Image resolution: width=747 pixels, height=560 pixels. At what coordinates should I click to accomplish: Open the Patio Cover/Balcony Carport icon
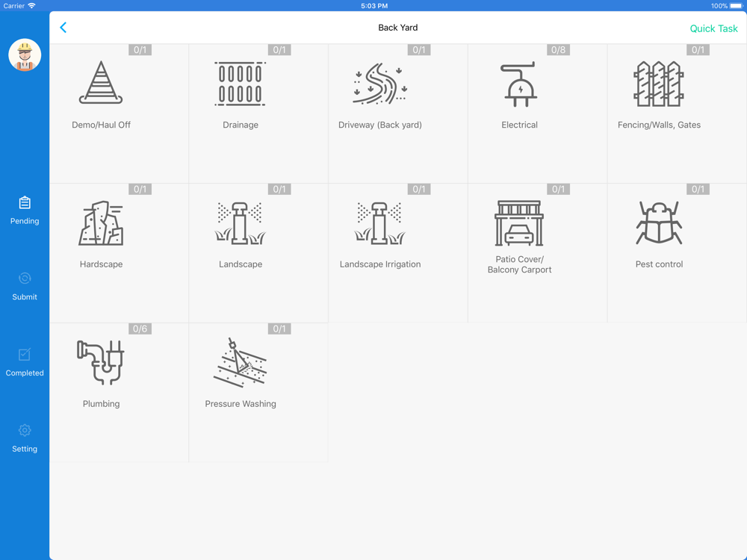519,223
